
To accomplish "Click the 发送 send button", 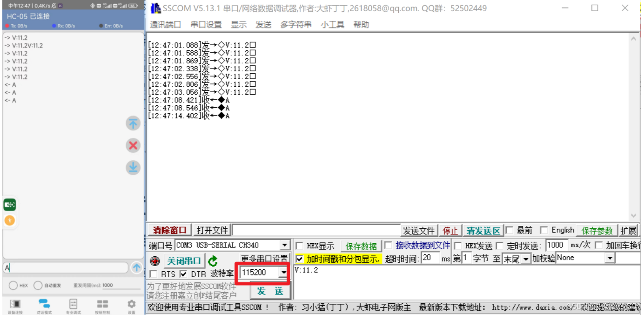I will point(270,291).
